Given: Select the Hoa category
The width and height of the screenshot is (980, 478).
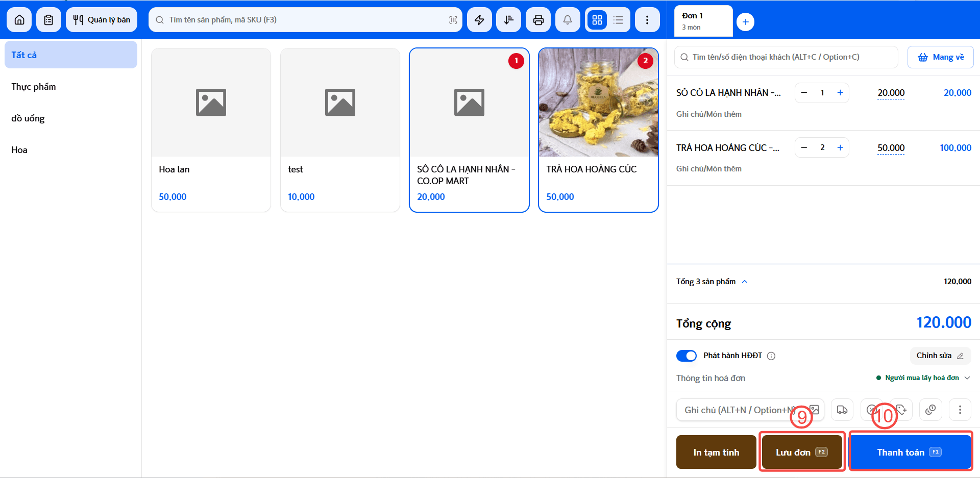Looking at the screenshot, I should tap(71, 150).
